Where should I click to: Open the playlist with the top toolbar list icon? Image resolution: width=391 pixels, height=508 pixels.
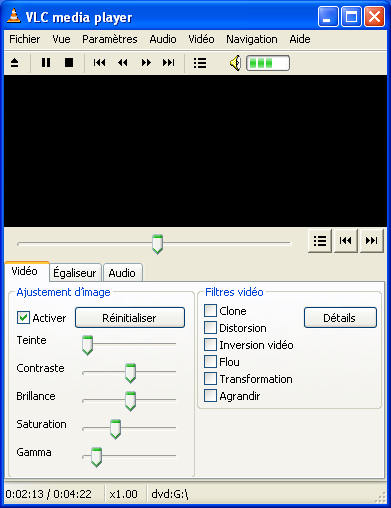coord(200,63)
